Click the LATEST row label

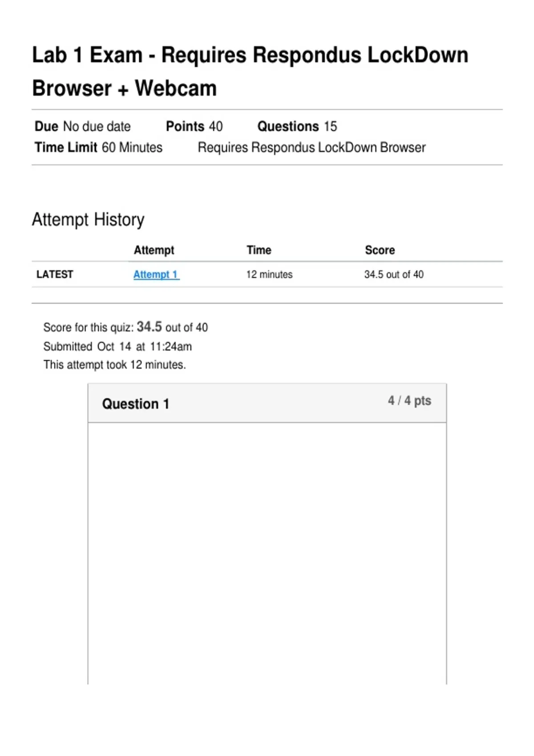coord(55,274)
